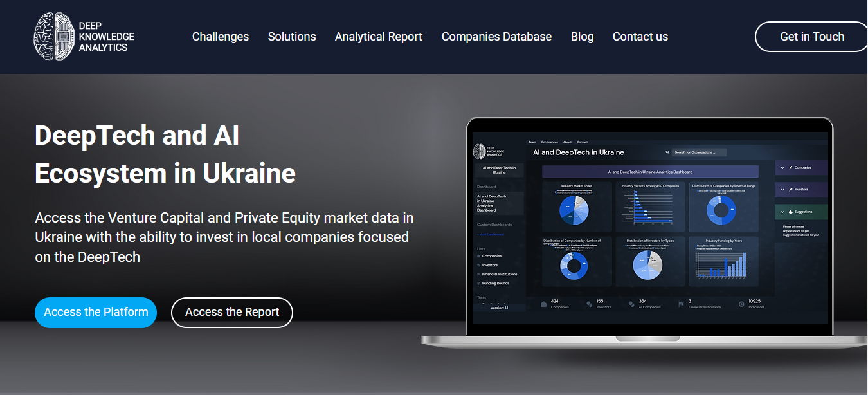Click the brain logo inside the laptop dashboard
Screen dimensions: 868x395
[x=479, y=152]
